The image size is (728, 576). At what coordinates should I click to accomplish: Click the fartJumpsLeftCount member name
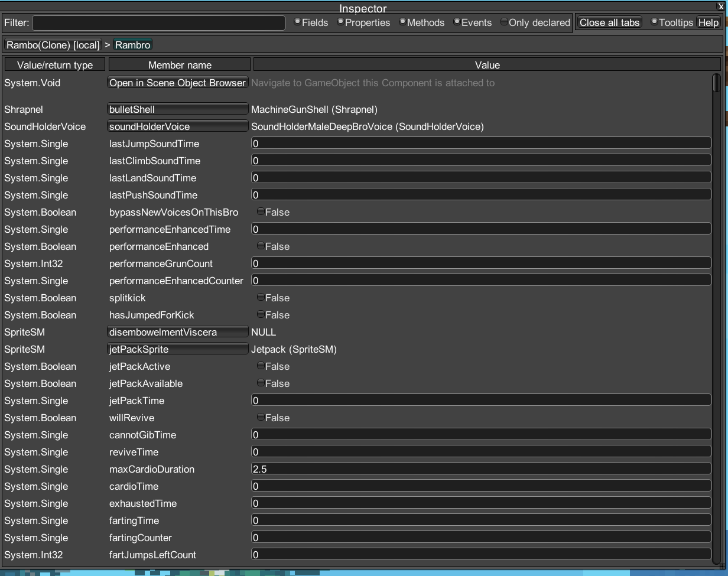click(152, 555)
